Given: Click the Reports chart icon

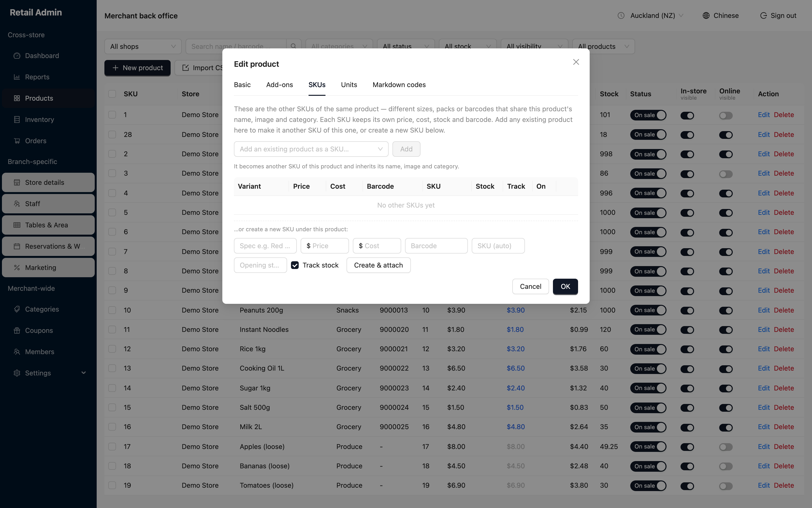Looking at the screenshot, I should pos(17,77).
